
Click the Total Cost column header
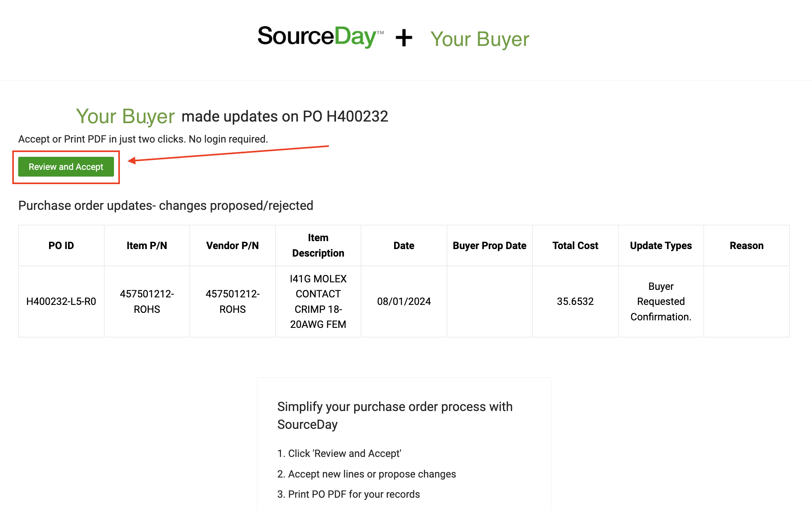click(x=575, y=245)
